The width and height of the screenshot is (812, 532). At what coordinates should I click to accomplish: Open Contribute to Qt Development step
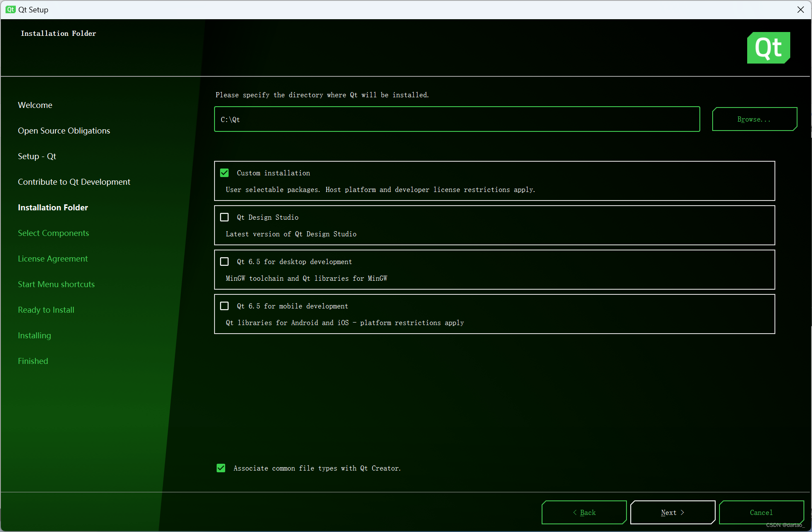tap(74, 182)
